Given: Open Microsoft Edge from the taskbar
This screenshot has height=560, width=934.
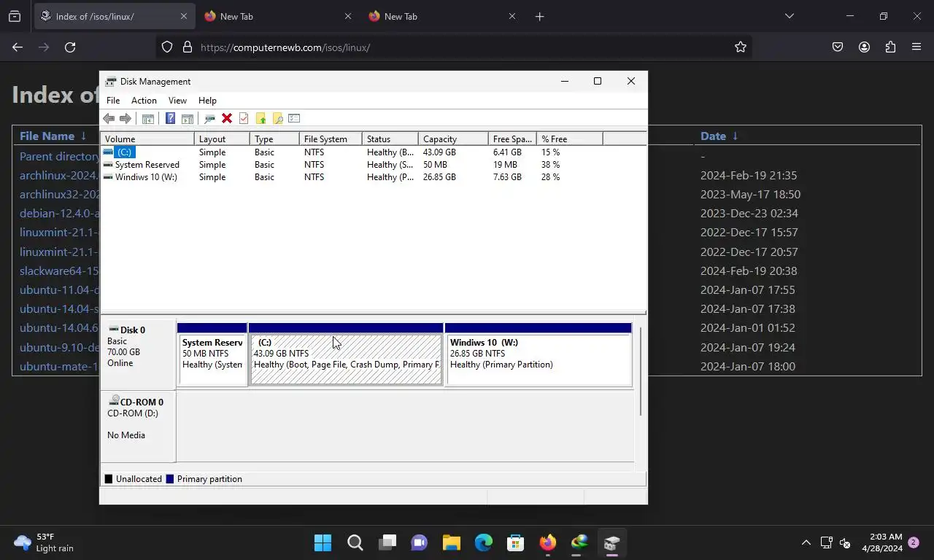Looking at the screenshot, I should (483, 542).
